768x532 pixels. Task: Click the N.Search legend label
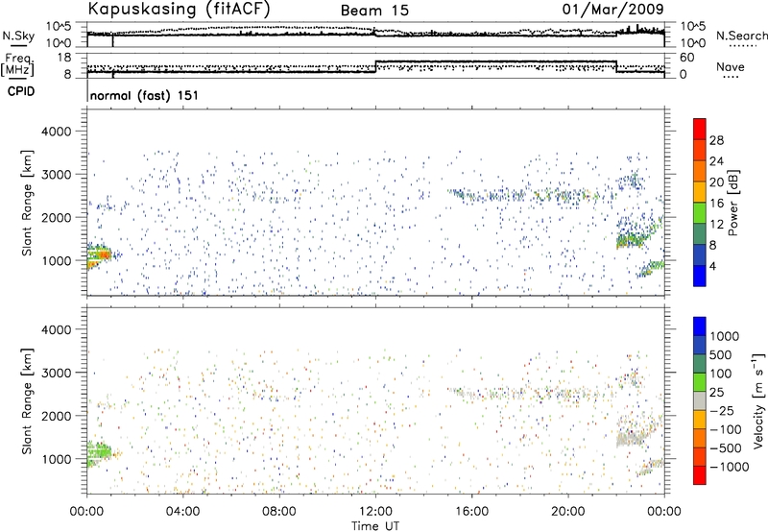click(x=741, y=36)
